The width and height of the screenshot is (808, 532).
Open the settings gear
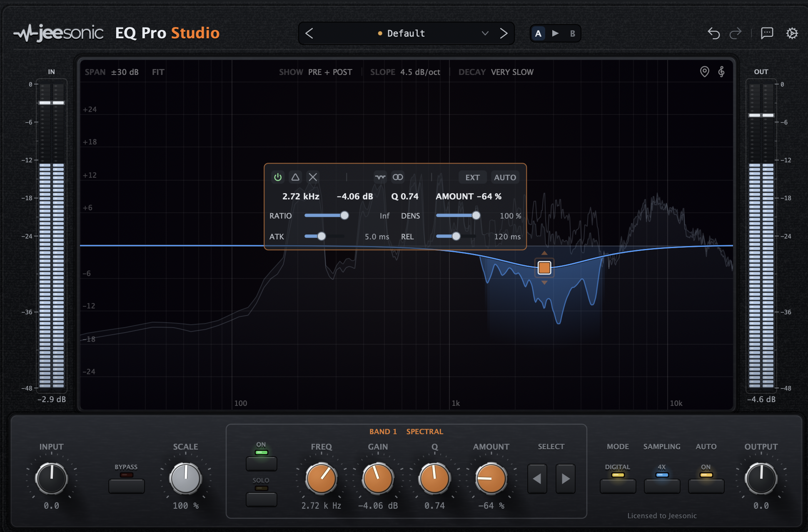792,33
